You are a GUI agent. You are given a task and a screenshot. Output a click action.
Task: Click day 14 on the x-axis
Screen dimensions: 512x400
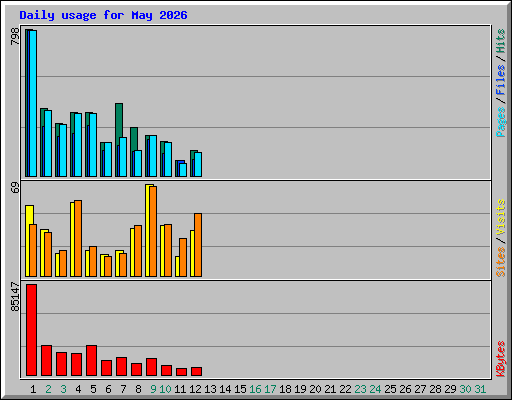coord(225,389)
